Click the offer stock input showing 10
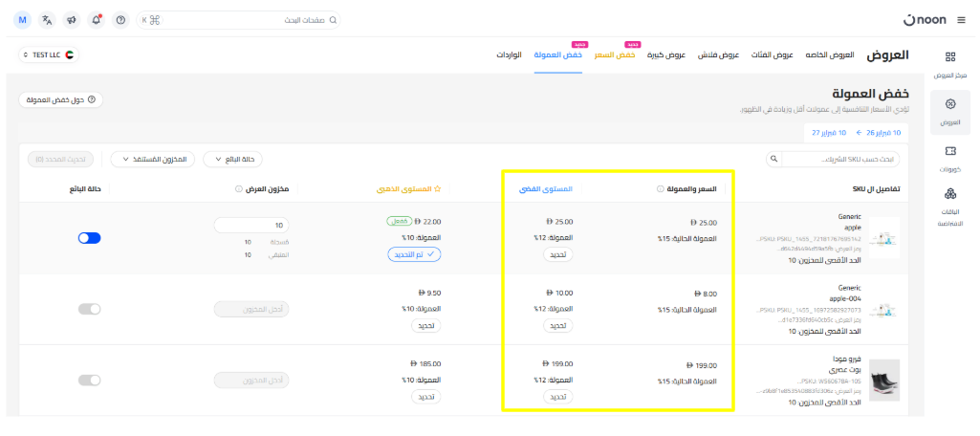This screenshot has width=980, height=436. point(252,226)
